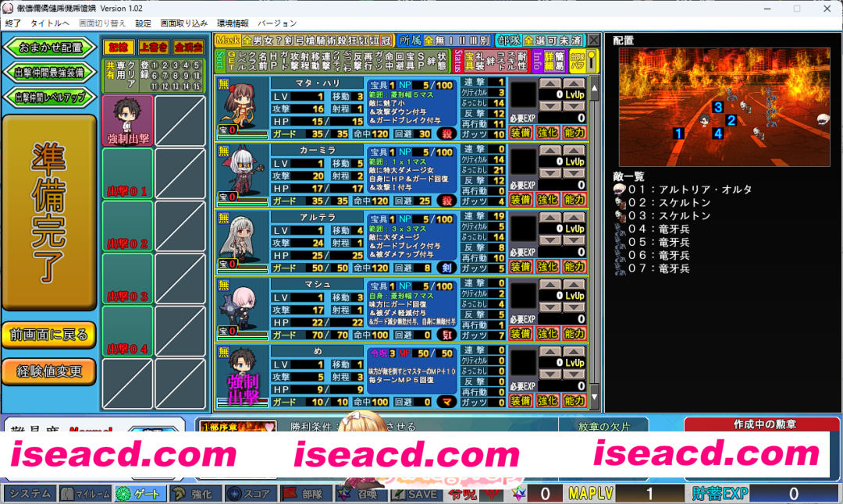Click the large 準備完了 button
Image resolution: width=843 pixels, height=504 pixels.
tap(49, 212)
